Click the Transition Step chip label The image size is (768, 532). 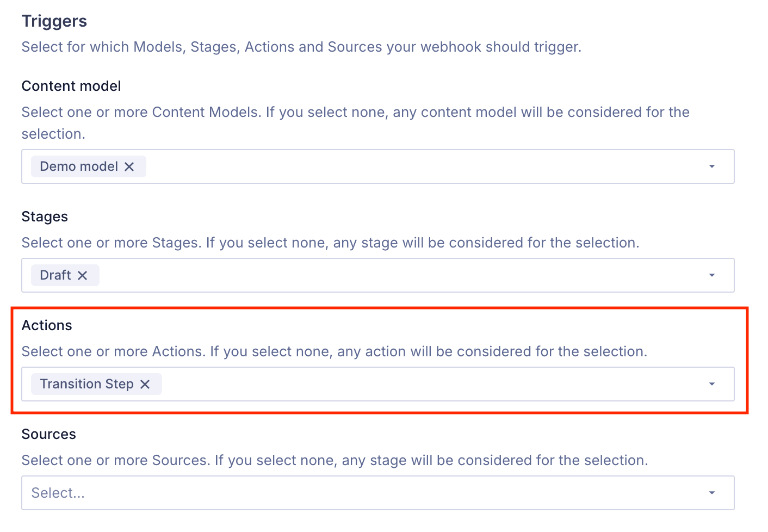(x=86, y=384)
